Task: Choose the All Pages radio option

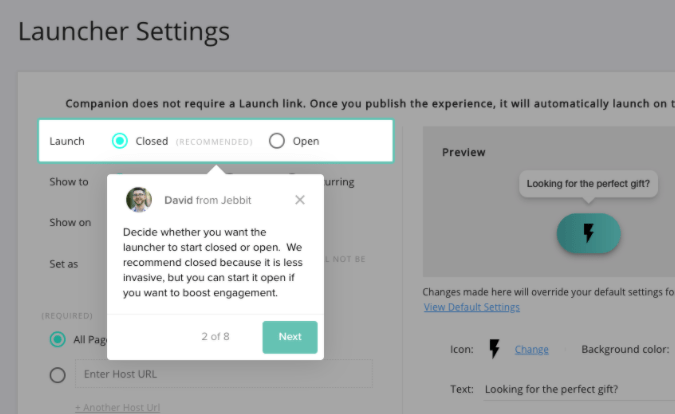Action: 58,339
